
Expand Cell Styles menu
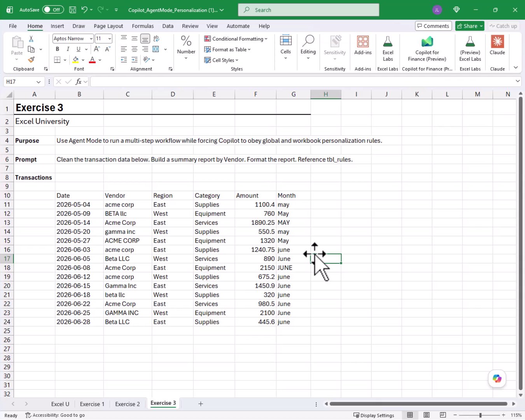tap(221, 60)
